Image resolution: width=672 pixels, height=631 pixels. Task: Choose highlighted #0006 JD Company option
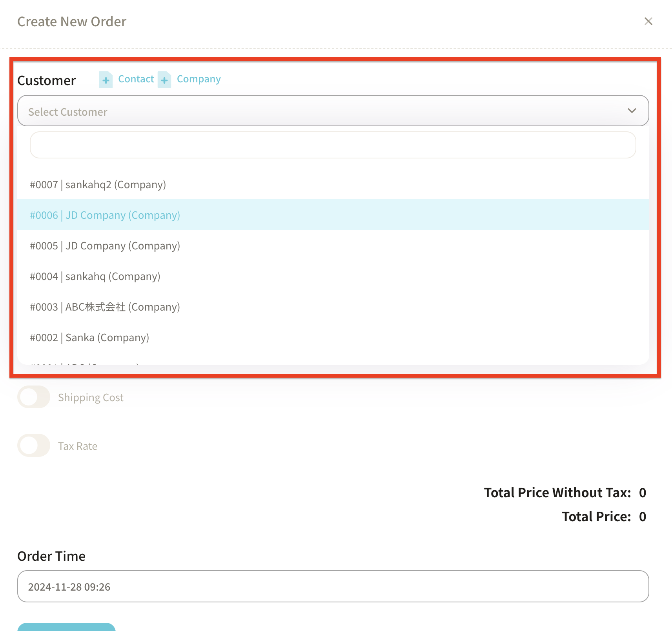[x=105, y=215]
